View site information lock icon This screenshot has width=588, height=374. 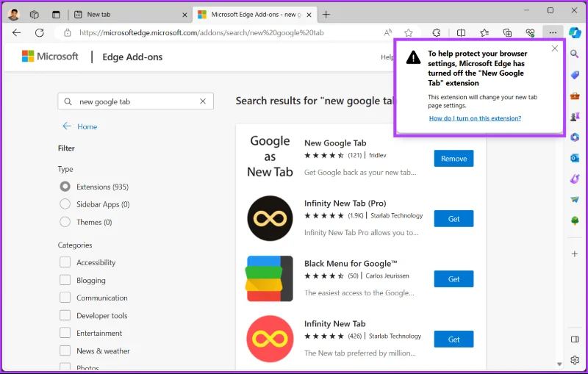[68, 32]
